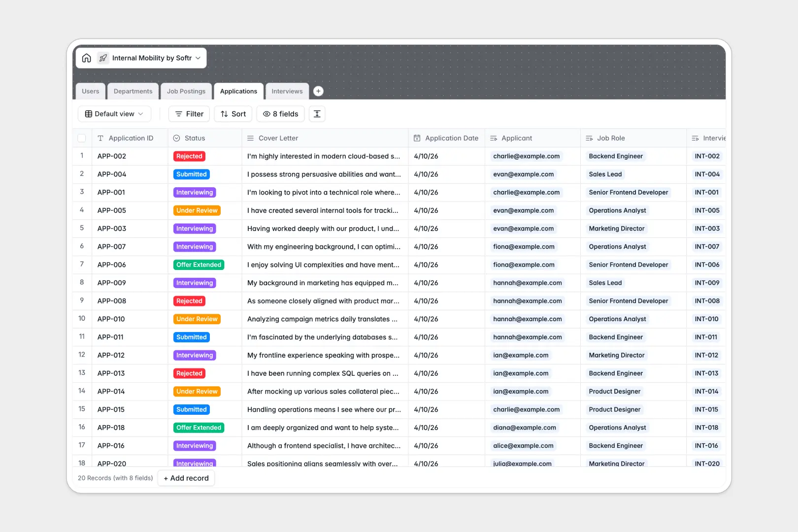Viewport: 798px width, 532px height.
Task: Open the 8 fields visibility panel
Action: (x=280, y=114)
